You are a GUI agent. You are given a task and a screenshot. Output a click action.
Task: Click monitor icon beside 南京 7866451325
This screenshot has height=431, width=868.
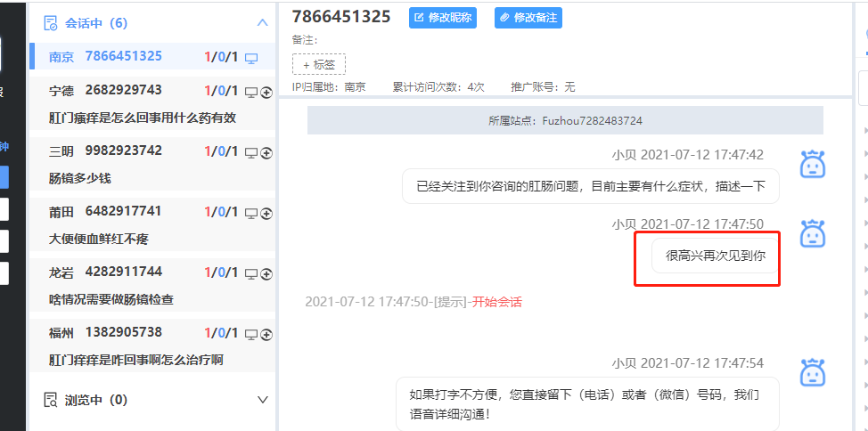tap(251, 58)
